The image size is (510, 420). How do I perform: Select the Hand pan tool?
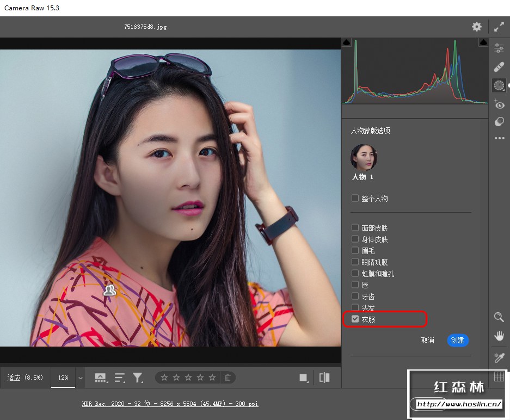pyautogui.click(x=499, y=336)
